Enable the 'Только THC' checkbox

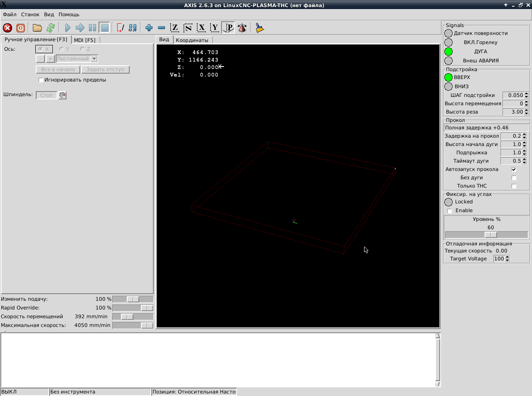coord(514,186)
